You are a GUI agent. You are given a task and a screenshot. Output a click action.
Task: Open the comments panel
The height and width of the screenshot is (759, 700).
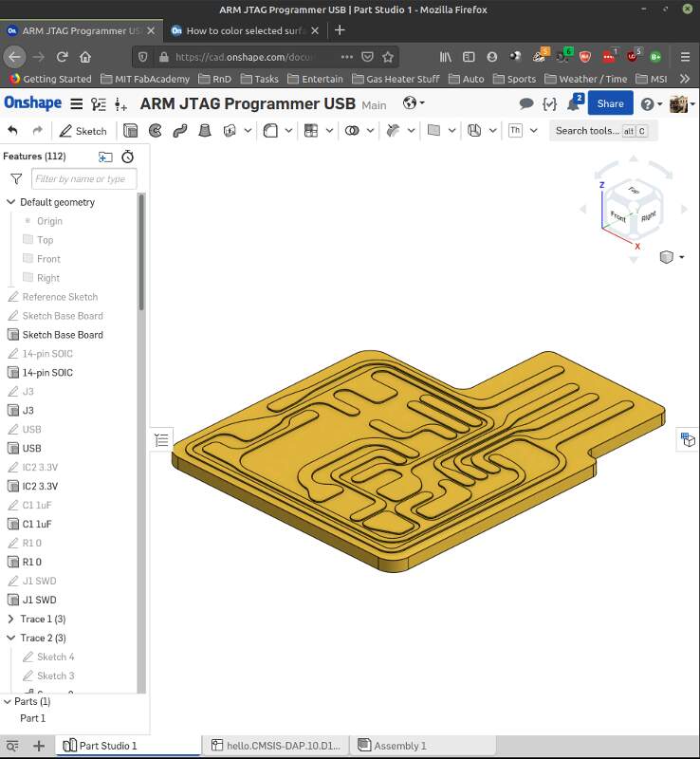pos(526,103)
